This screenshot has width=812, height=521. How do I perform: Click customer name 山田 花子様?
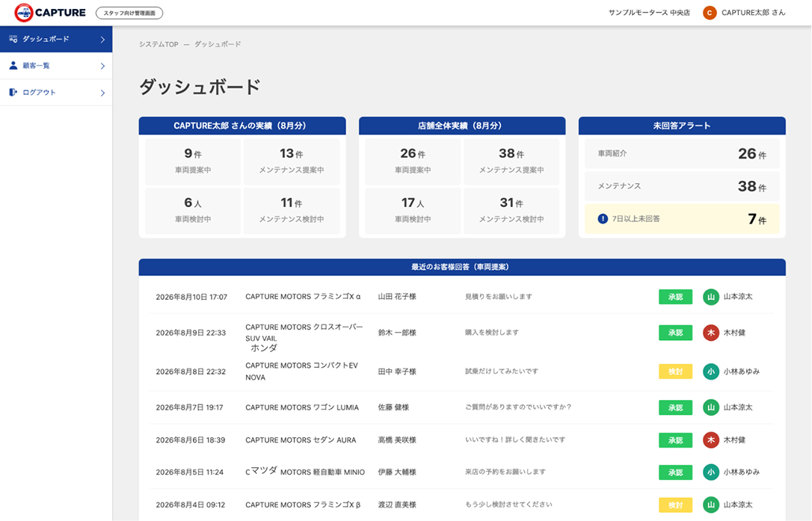point(397,297)
